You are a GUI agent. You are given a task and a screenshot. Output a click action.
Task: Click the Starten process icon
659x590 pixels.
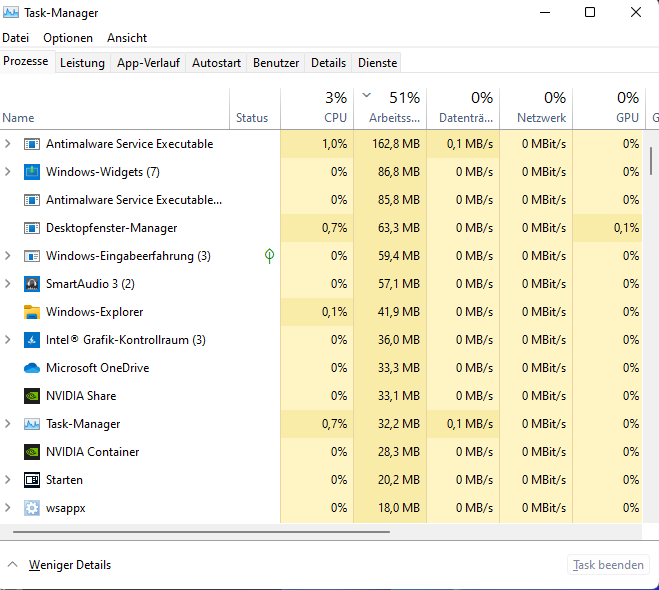pos(32,480)
